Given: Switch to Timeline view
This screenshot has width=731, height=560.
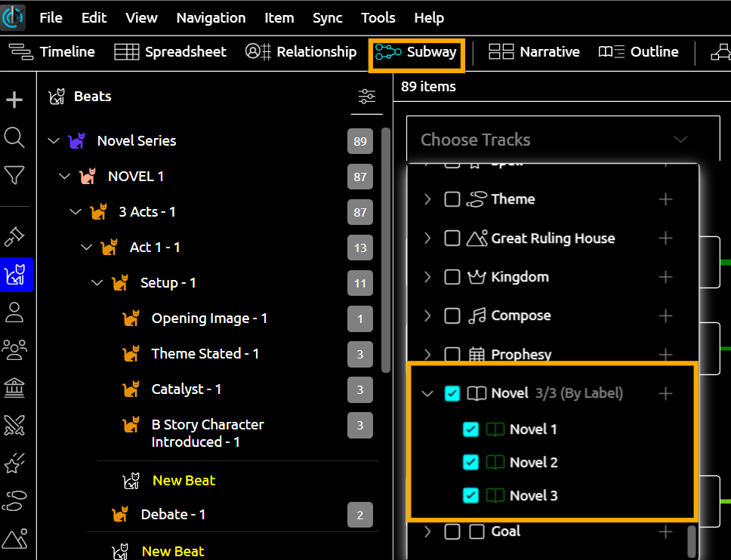Looking at the screenshot, I should coord(52,52).
